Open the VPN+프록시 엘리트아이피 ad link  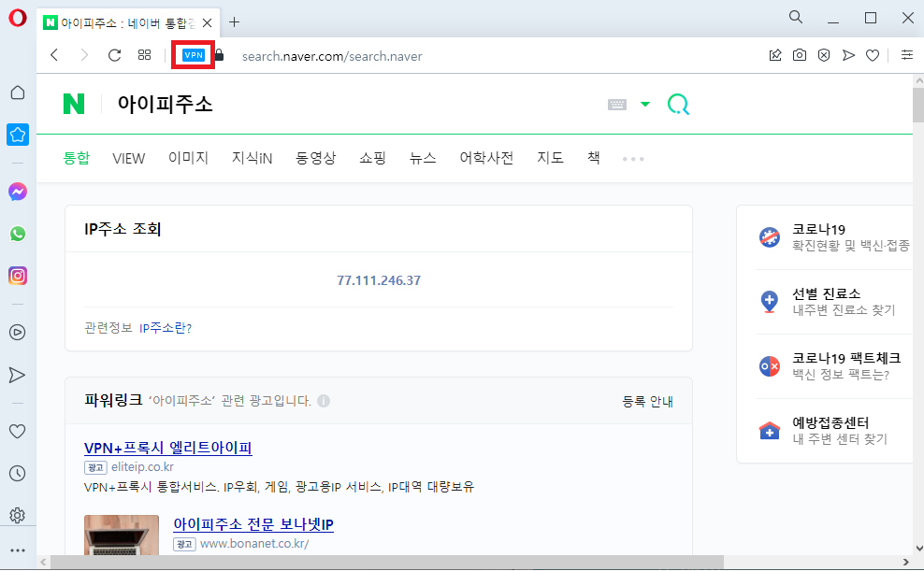[168, 448]
